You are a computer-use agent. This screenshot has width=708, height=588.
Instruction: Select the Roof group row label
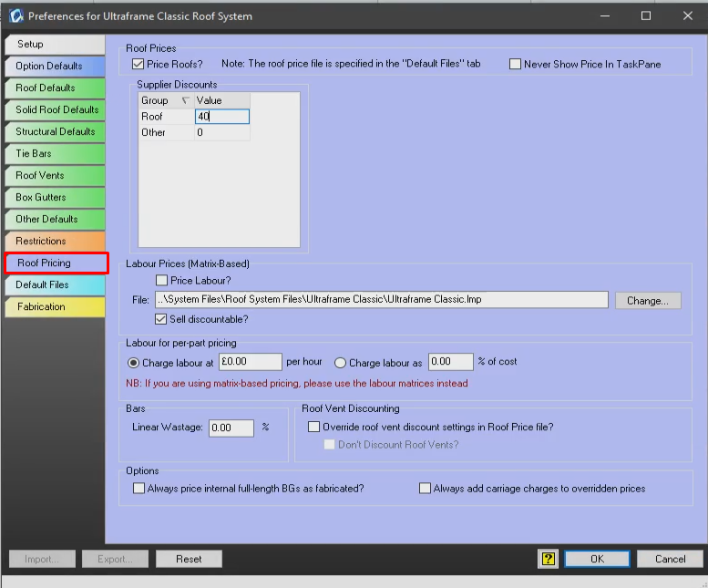click(x=167, y=117)
